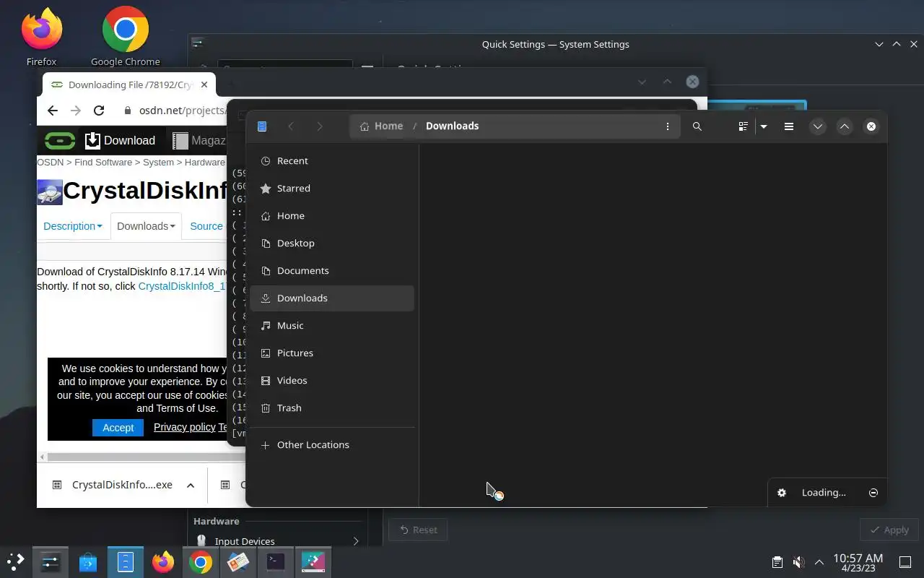Open Desktop folder in Files sidebar
The width and height of the screenshot is (924, 578).
(332, 243)
